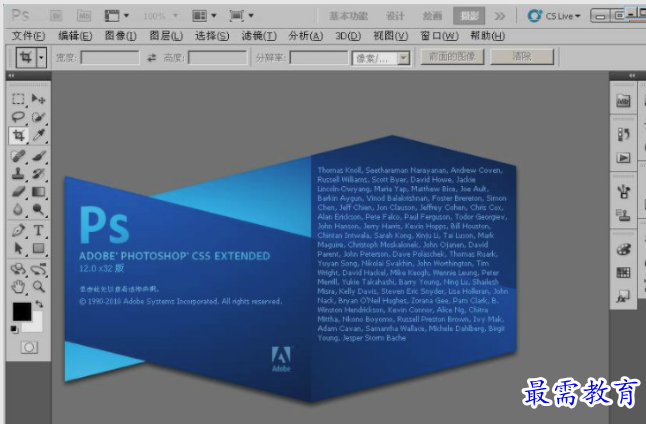The width and height of the screenshot is (646, 424).
Task: Select the Brush tool
Action: click(x=38, y=156)
